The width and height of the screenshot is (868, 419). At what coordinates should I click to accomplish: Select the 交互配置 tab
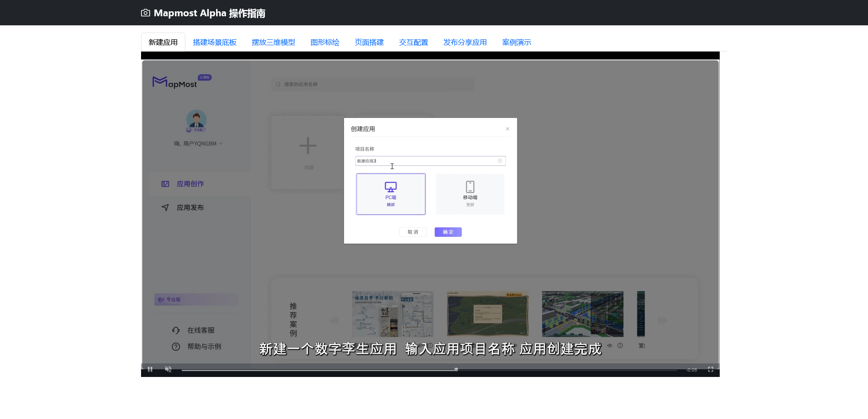414,42
